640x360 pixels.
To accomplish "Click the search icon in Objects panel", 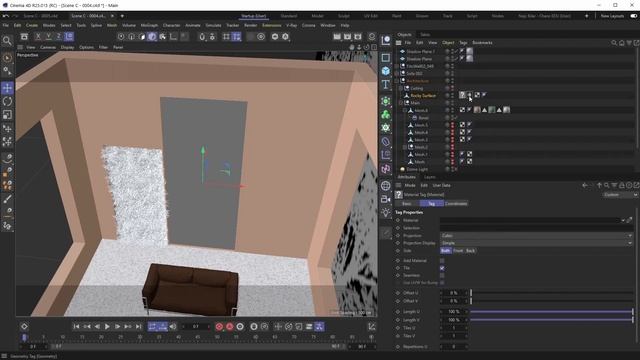I will [x=614, y=42].
